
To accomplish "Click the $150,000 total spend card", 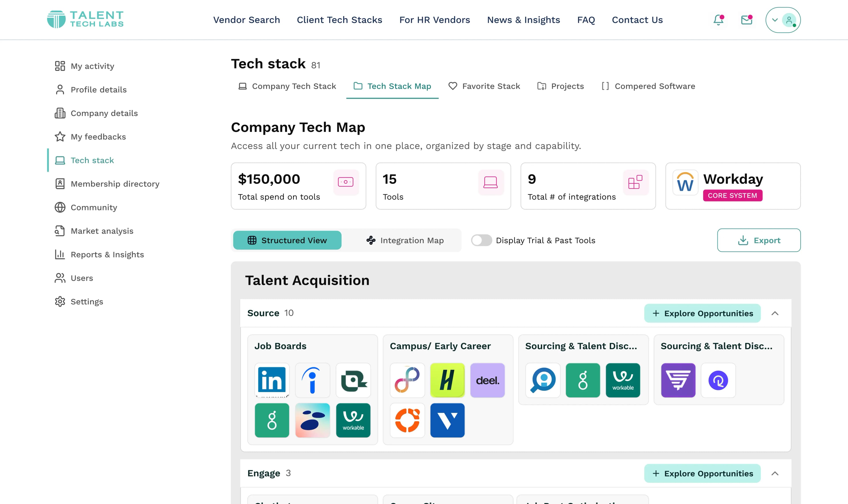I will (x=298, y=186).
